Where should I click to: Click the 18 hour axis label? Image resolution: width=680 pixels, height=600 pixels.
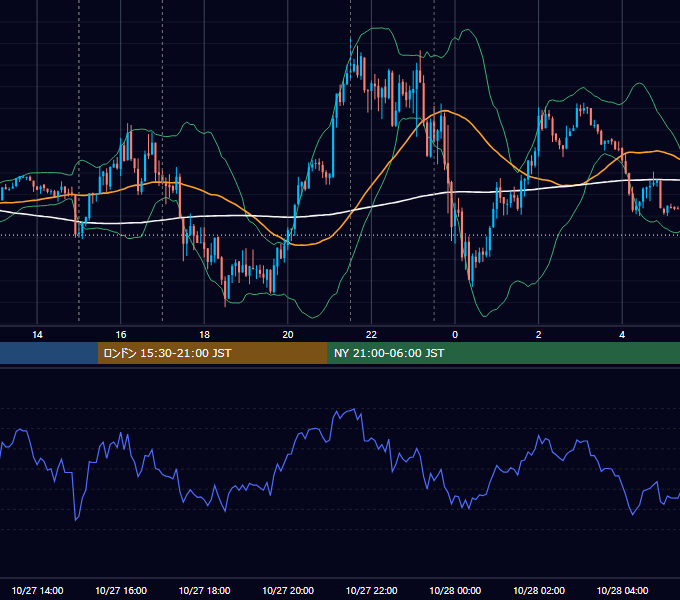click(x=204, y=335)
